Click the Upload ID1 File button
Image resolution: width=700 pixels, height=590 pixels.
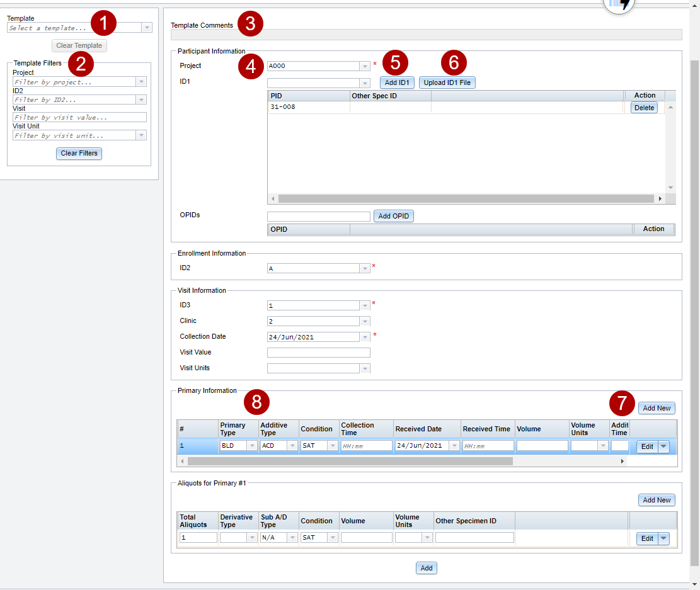447,82
